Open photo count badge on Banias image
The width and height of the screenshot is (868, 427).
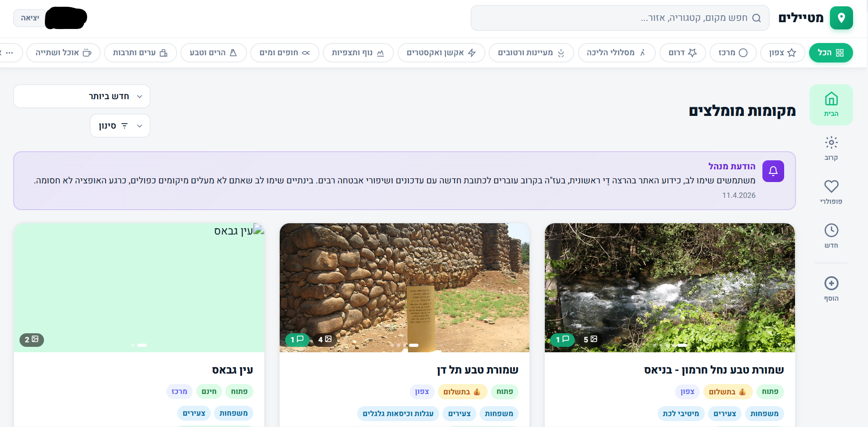[590, 339]
